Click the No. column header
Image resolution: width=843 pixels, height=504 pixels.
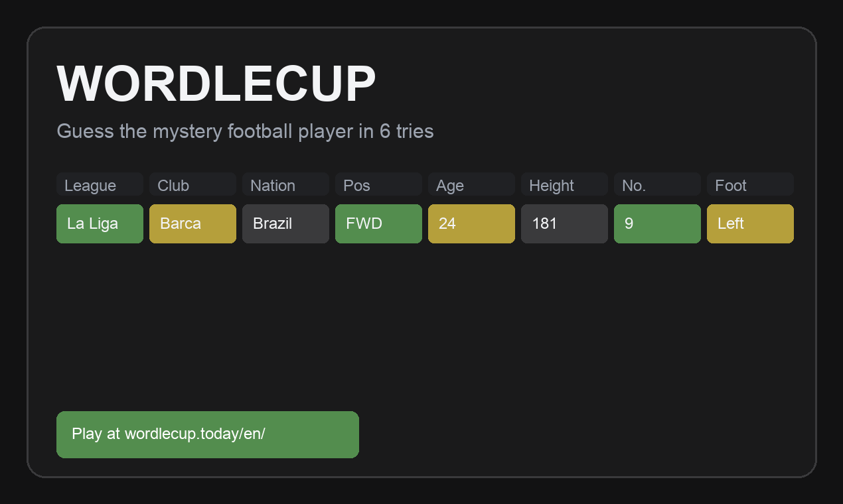pyautogui.click(x=657, y=185)
